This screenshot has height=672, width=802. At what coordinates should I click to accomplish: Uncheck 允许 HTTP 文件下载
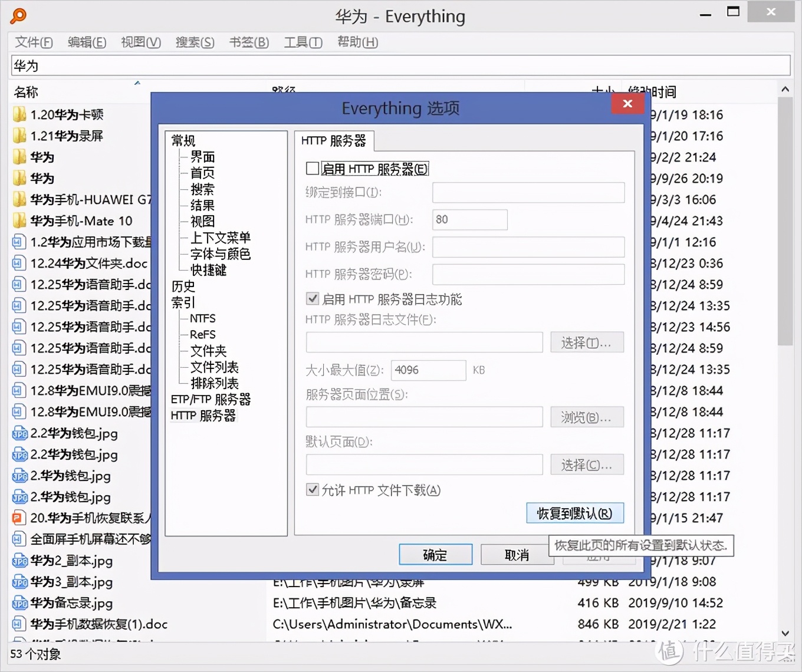[x=313, y=490]
